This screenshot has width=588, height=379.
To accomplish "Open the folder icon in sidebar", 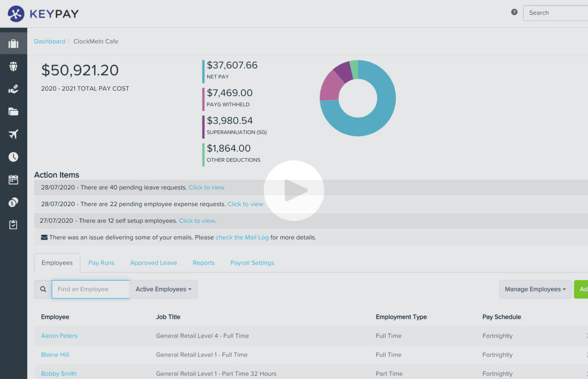I will click(13, 112).
